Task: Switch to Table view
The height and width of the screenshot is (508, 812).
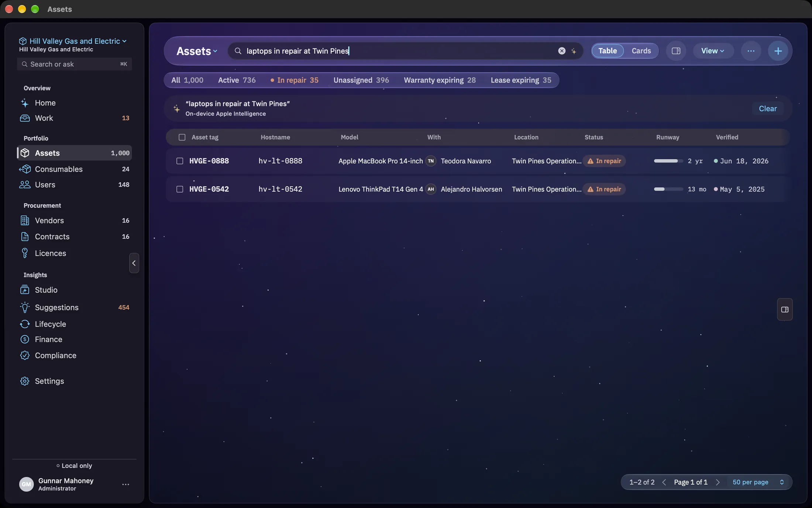Action: pos(608,51)
